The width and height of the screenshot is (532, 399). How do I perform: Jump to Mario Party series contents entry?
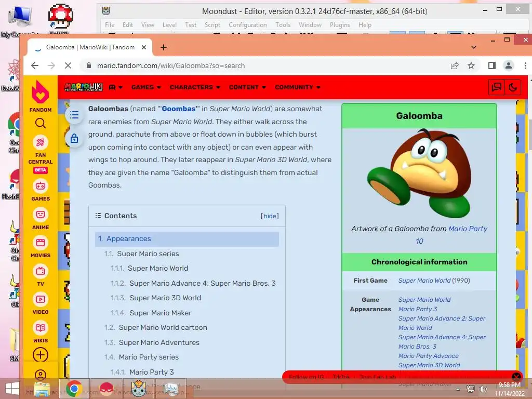coord(149,357)
